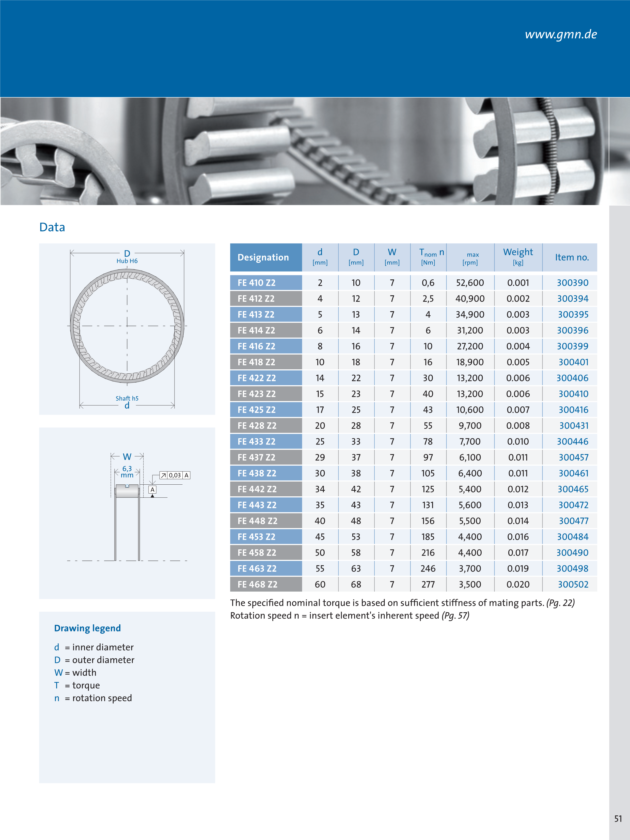Screen dimensions: 630x840
Task: Click the freewheel product banner photo
Action: tap(304, 151)
